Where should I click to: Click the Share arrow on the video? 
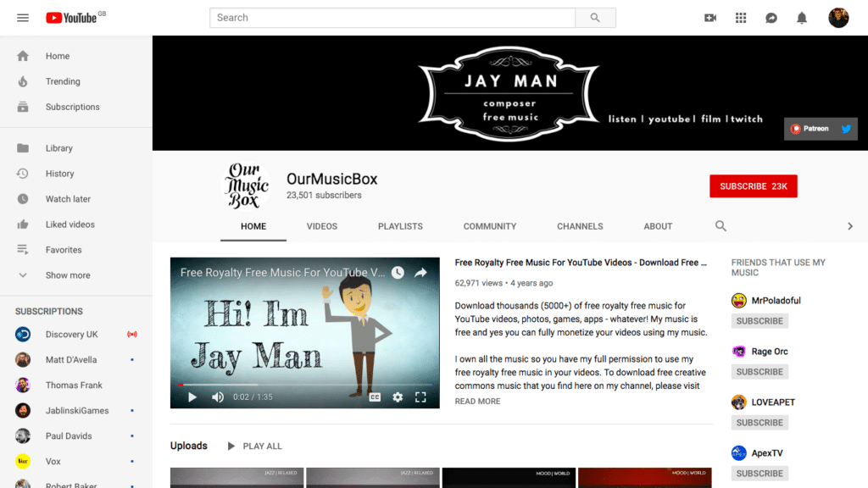tap(420, 272)
